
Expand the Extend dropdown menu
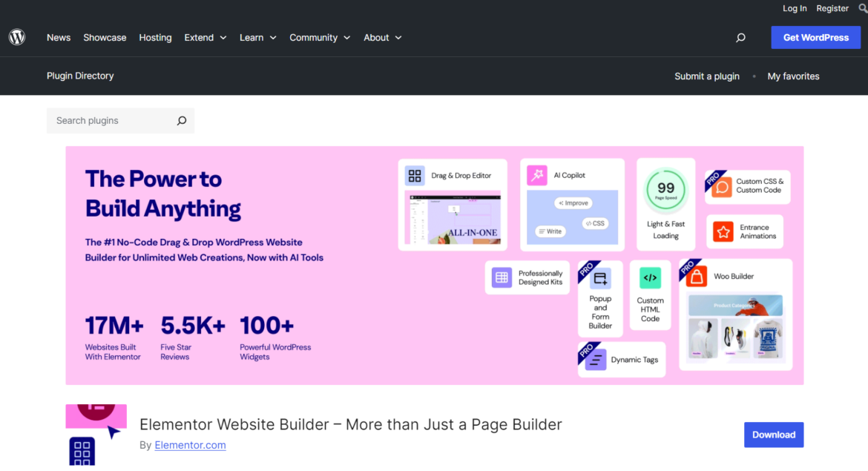(x=205, y=37)
